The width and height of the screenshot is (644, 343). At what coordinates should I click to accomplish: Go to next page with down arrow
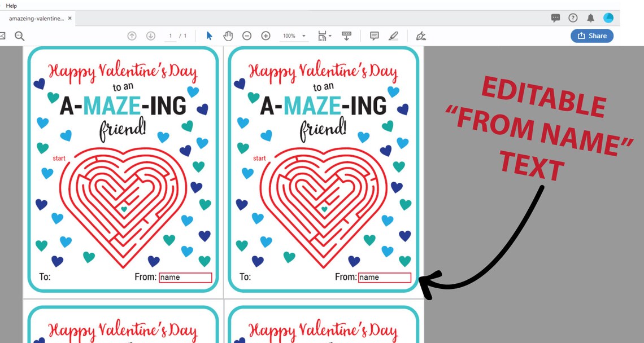(x=151, y=36)
